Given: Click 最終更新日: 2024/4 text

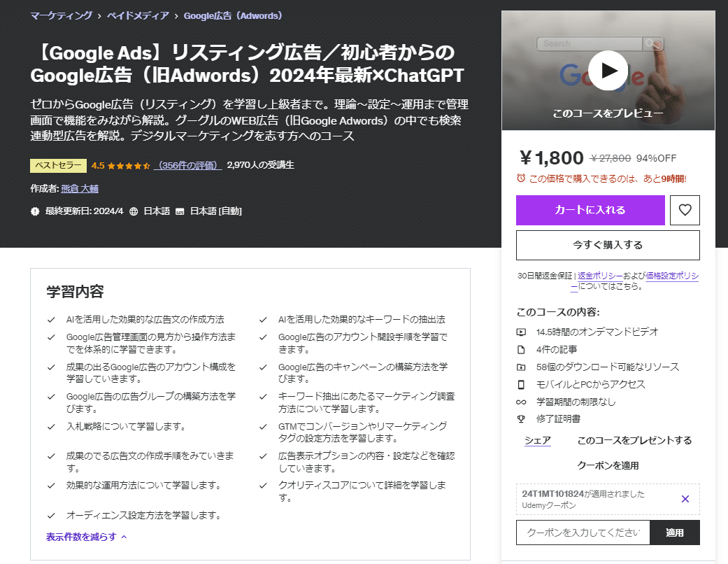Looking at the screenshot, I should pos(84,211).
